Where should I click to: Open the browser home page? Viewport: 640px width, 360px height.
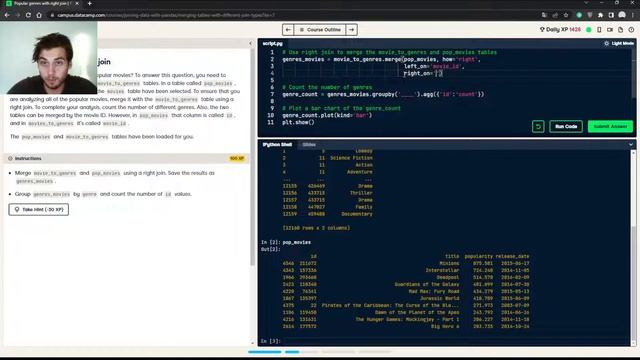tap(39, 15)
